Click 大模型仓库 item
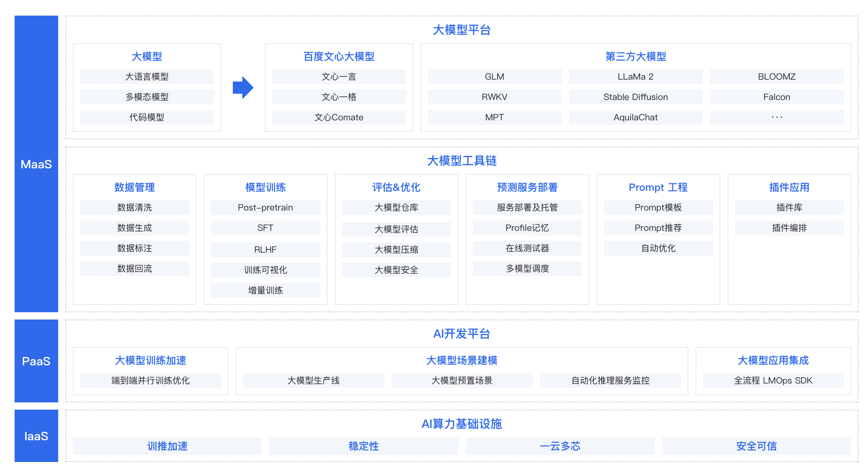The width and height of the screenshot is (868, 466). pyautogui.click(x=397, y=208)
